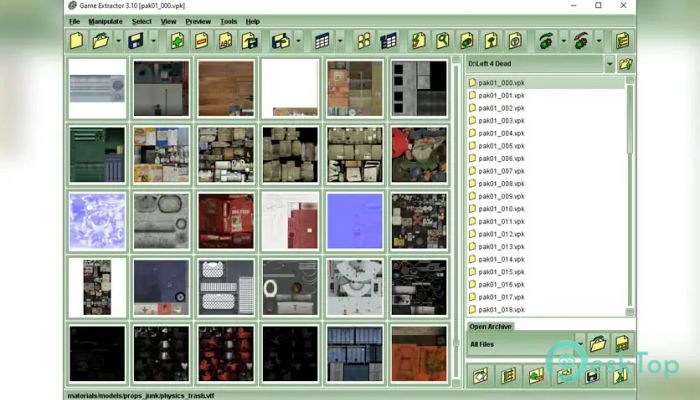Click the yellow script archive icon in Open Archive panel
The image size is (700, 400).
622,344
